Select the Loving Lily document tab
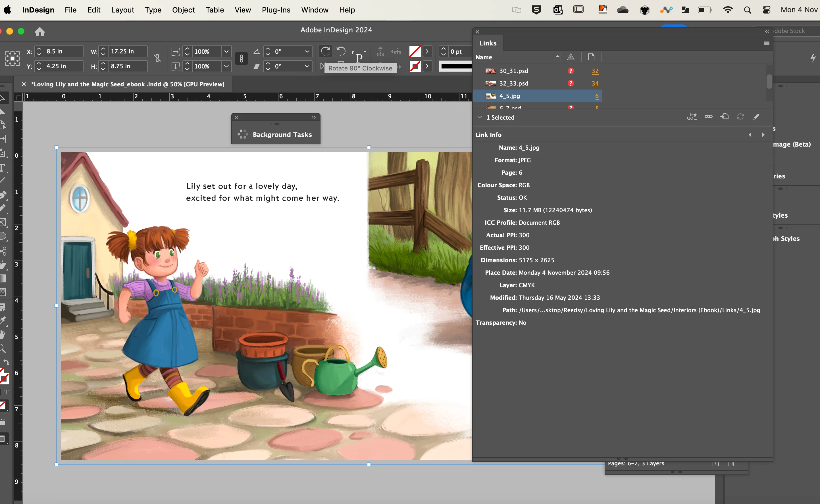 (x=127, y=84)
